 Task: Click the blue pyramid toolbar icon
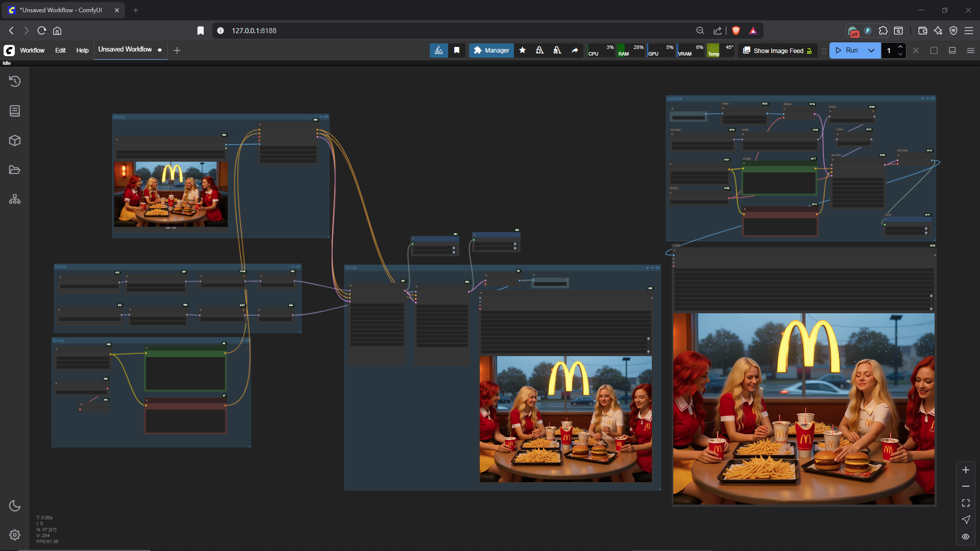pyautogui.click(x=439, y=50)
